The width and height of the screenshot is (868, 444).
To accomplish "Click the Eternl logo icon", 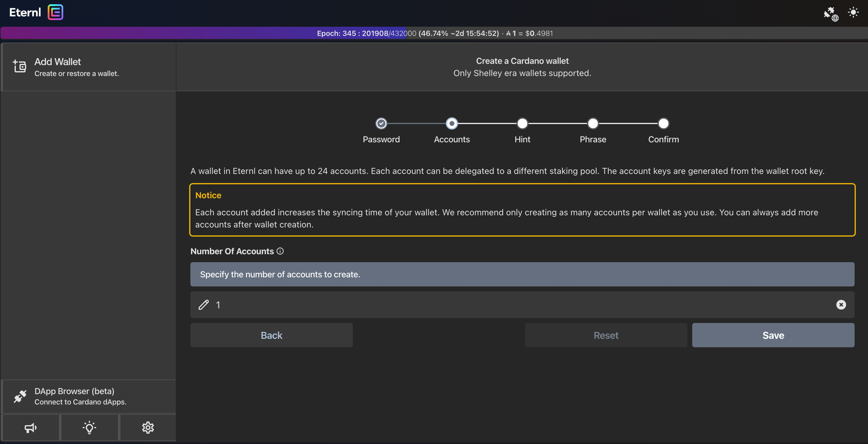I will coord(55,12).
